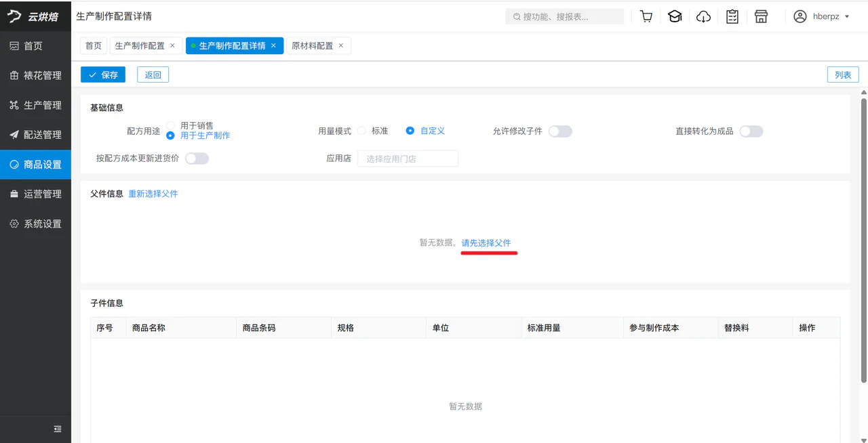868x443 pixels.
Task: Choose 自定义 usage mode
Action: [x=410, y=131]
